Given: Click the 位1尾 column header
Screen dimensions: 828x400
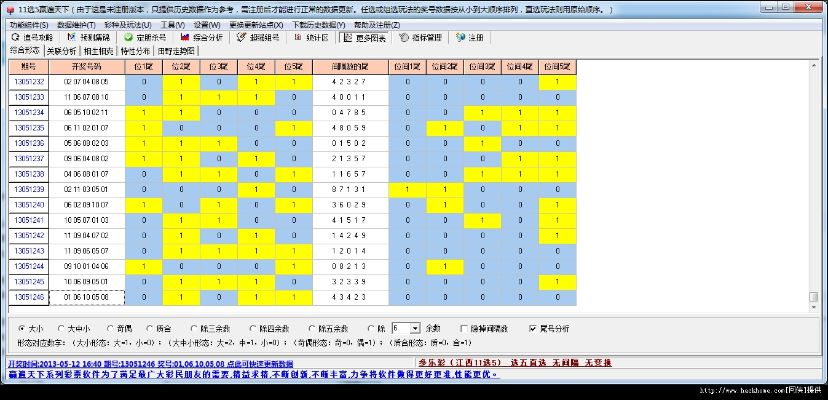Looking at the screenshot, I should (x=144, y=67).
